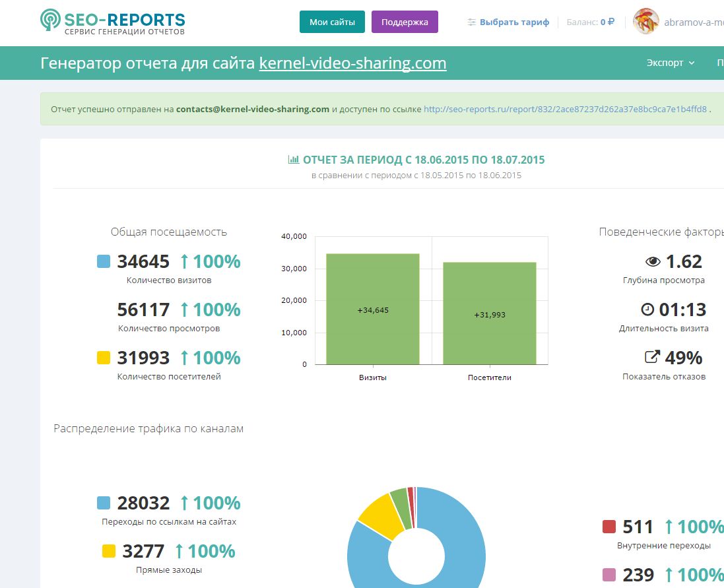724x588 pixels.
Task: Click the SEO-Reports logo icon
Action: click(50, 20)
